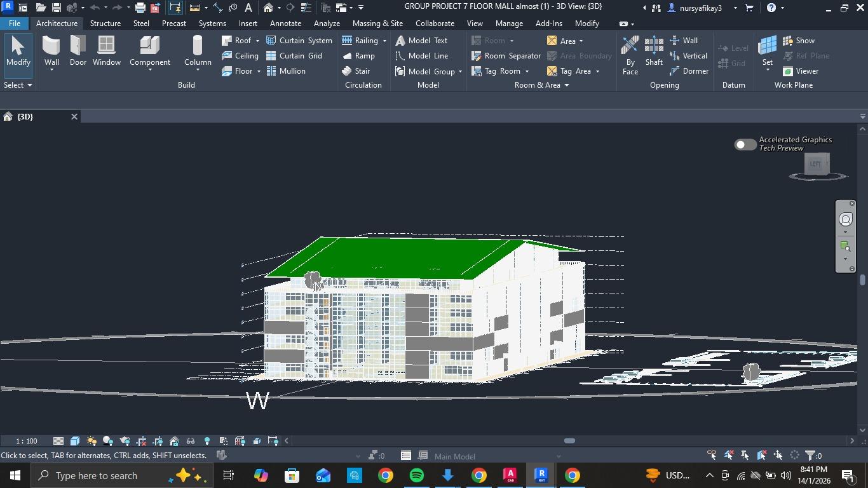Toggle sun path in view control bar
The image size is (868, 488).
[x=92, y=441]
